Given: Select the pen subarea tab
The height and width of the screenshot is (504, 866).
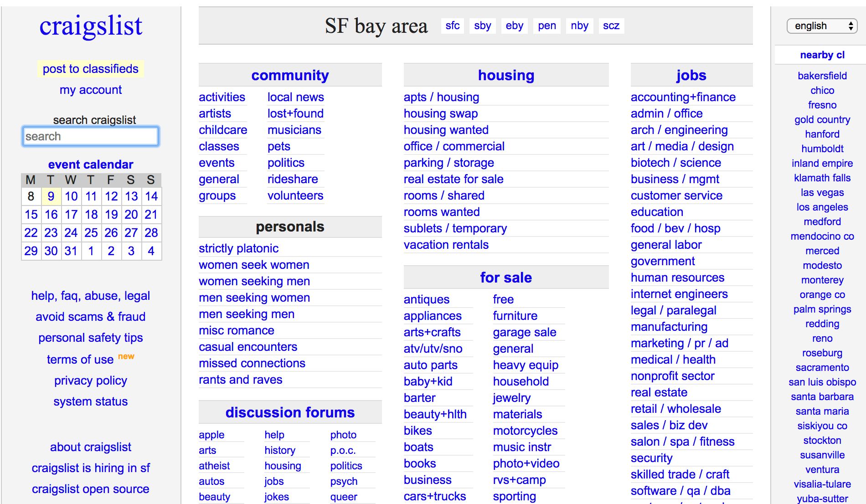Looking at the screenshot, I should point(547,26).
